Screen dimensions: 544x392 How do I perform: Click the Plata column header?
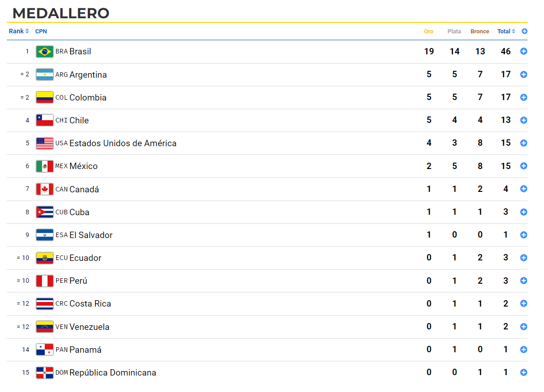(454, 31)
